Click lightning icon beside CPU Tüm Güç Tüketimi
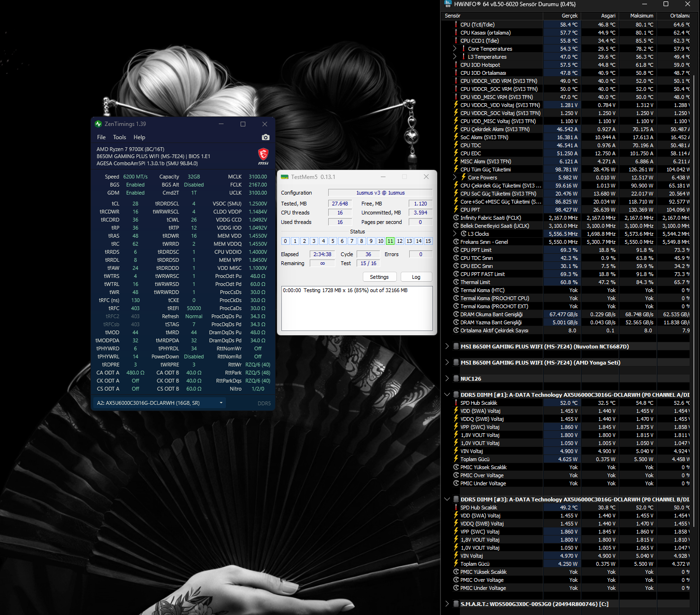700x615 pixels. (456, 169)
